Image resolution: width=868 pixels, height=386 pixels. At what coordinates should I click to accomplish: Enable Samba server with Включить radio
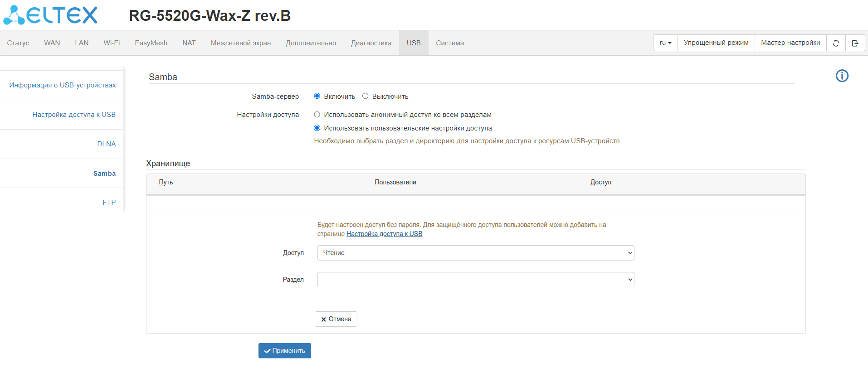click(317, 96)
